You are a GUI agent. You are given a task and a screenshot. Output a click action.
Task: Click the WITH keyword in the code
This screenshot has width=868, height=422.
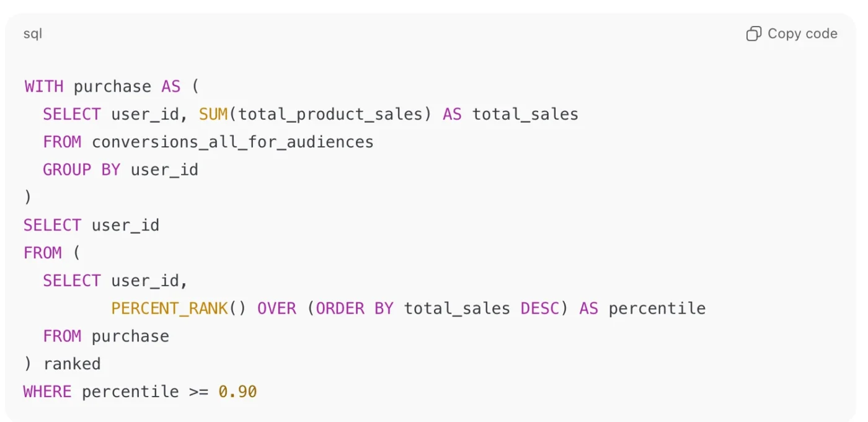[x=43, y=86]
